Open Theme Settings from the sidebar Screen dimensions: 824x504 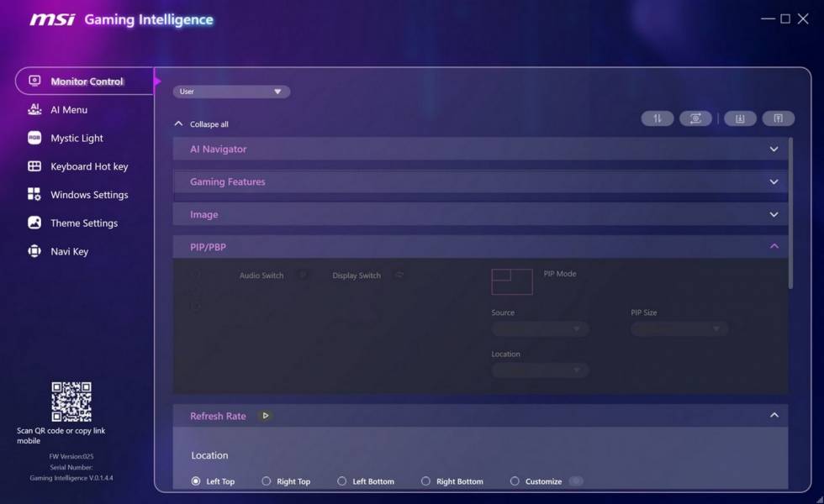(x=83, y=223)
